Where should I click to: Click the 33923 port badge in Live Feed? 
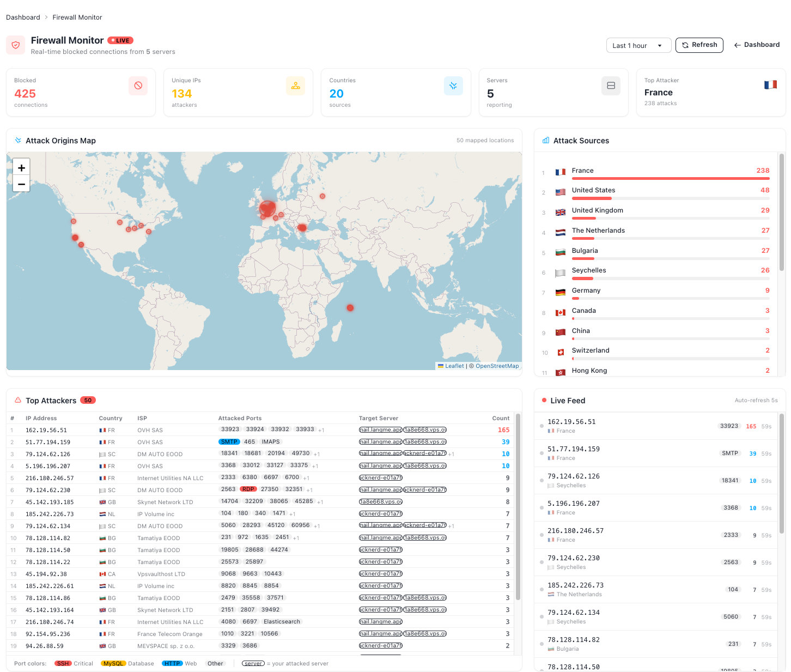coord(729,426)
